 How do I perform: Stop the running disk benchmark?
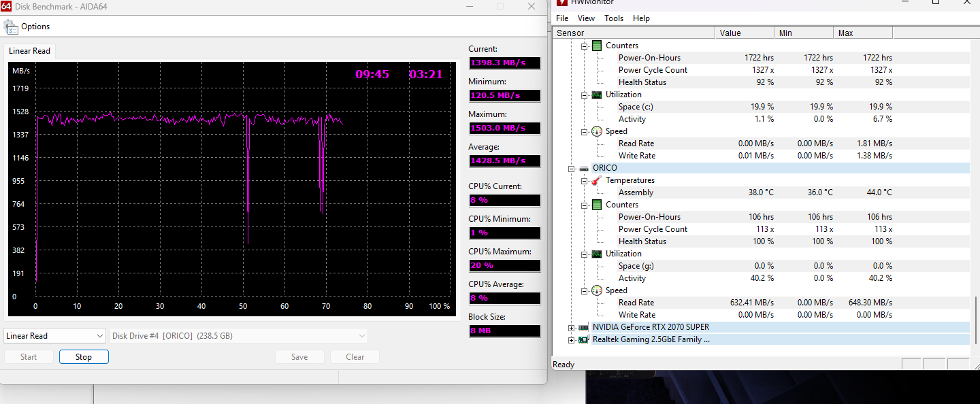click(84, 356)
